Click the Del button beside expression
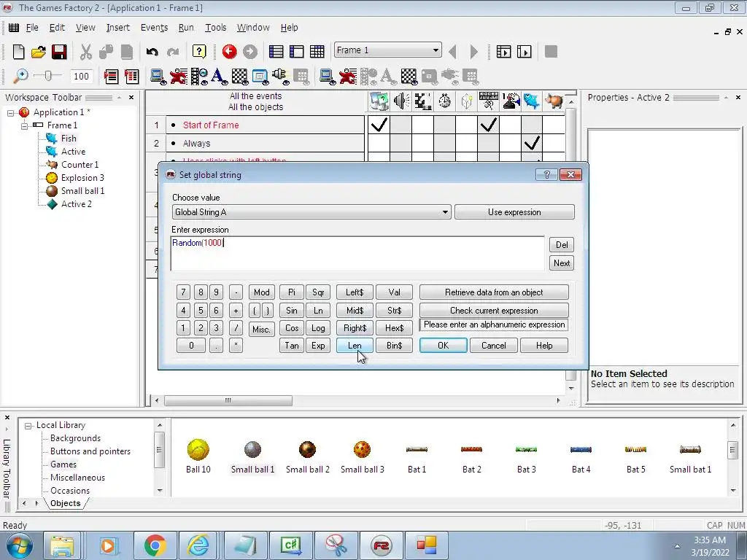This screenshot has width=747, height=560. click(562, 244)
